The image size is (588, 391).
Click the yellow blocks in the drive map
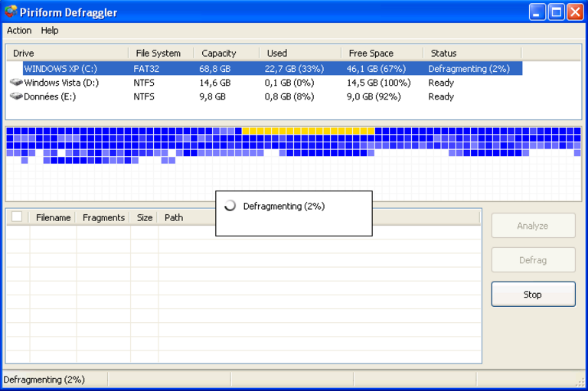pyautogui.click(x=309, y=131)
